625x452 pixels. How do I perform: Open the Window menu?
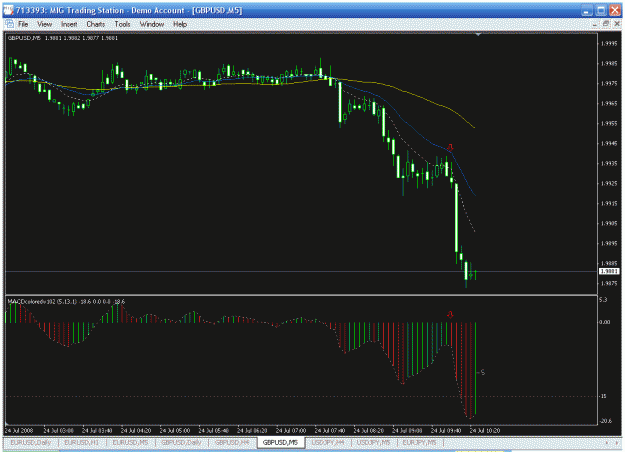[152, 24]
